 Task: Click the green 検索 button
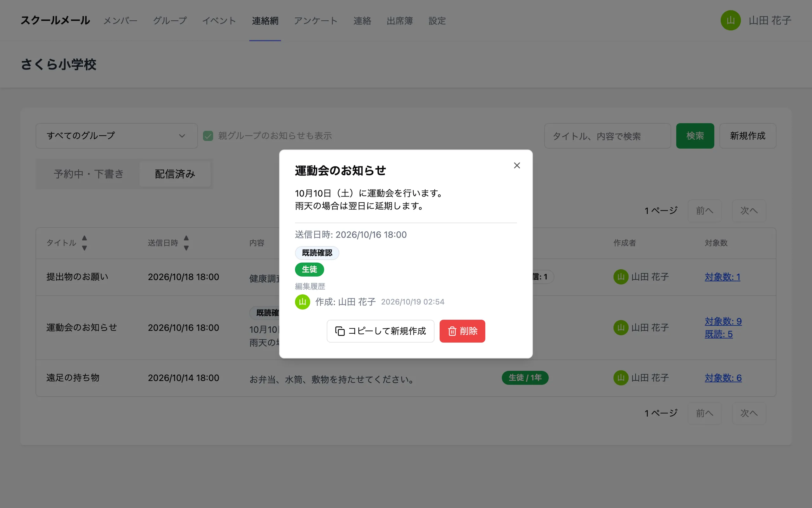[x=695, y=136]
